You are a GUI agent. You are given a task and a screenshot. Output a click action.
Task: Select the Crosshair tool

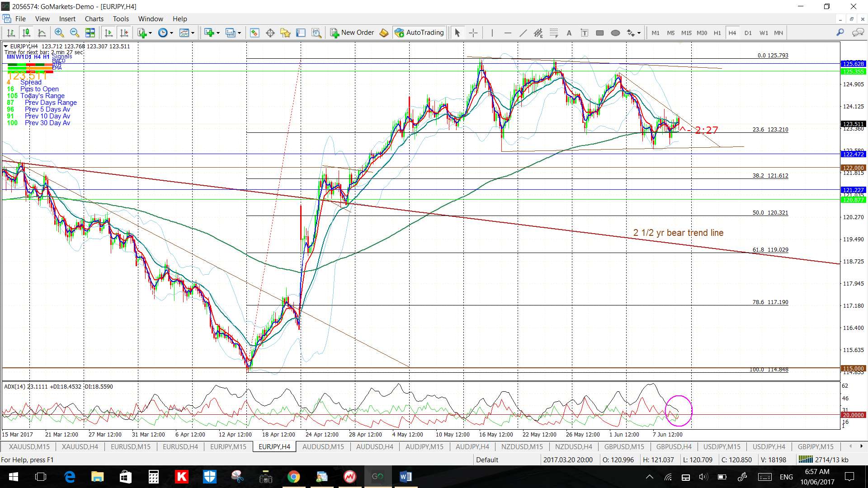click(473, 33)
